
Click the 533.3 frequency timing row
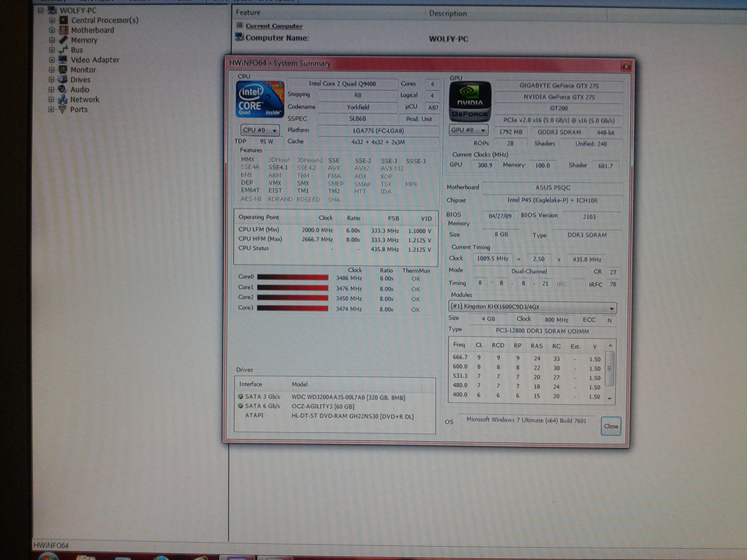click(x=527, y=377)
